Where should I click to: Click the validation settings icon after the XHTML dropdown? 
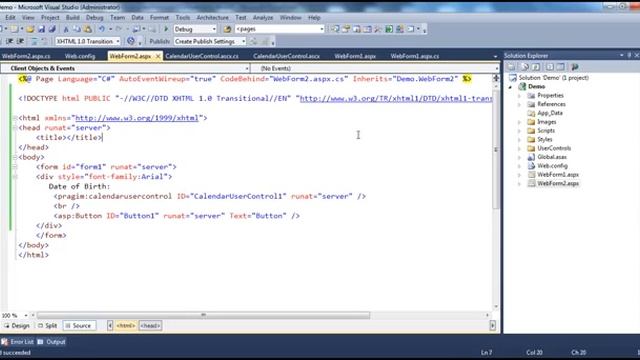pos(131,41)
